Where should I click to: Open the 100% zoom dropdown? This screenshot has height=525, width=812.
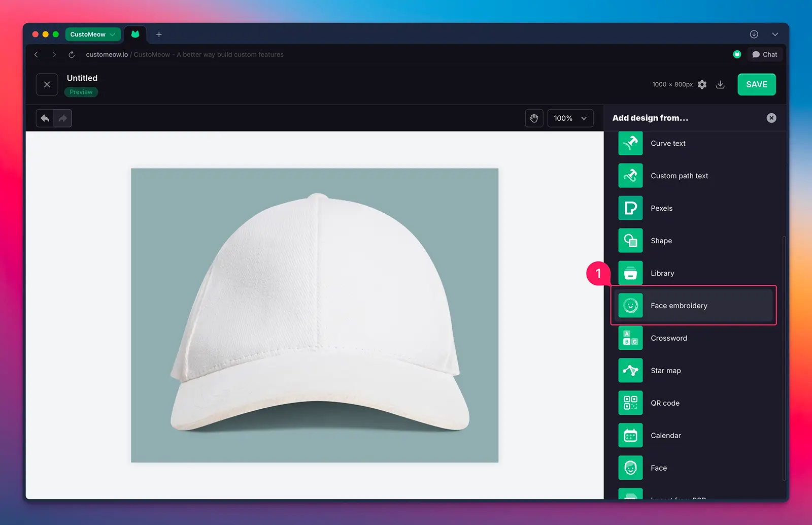(570, 118)
